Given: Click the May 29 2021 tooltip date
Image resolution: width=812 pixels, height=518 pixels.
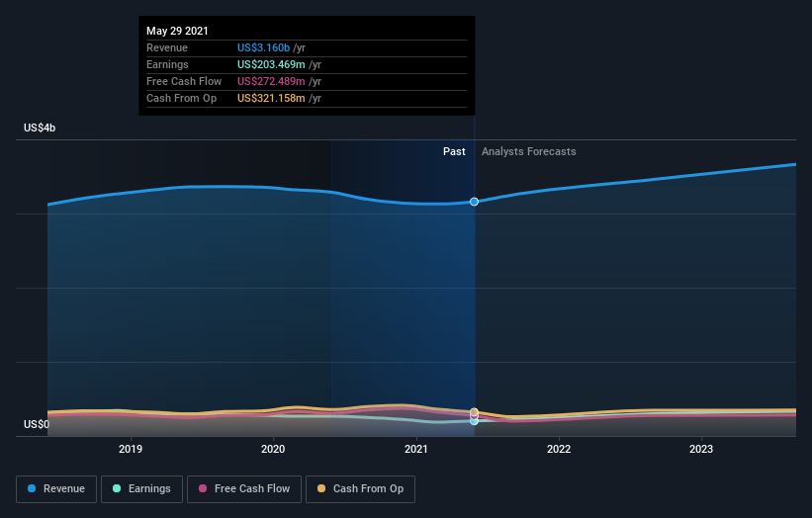Looking at the screenshot, I should [x=177, y=31].
